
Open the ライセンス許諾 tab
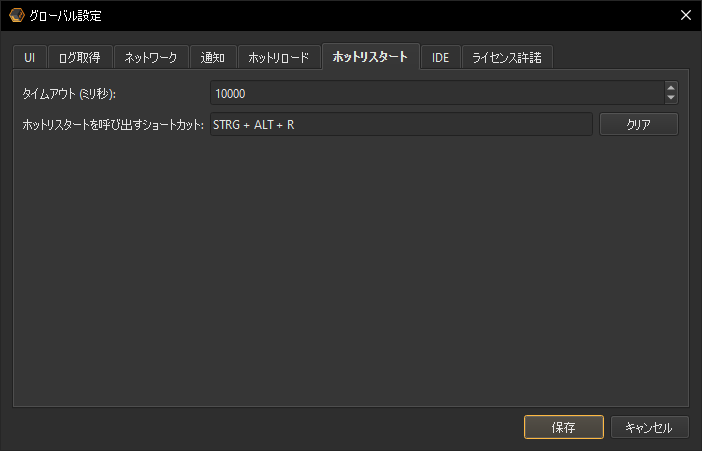(x=507, y=57)
